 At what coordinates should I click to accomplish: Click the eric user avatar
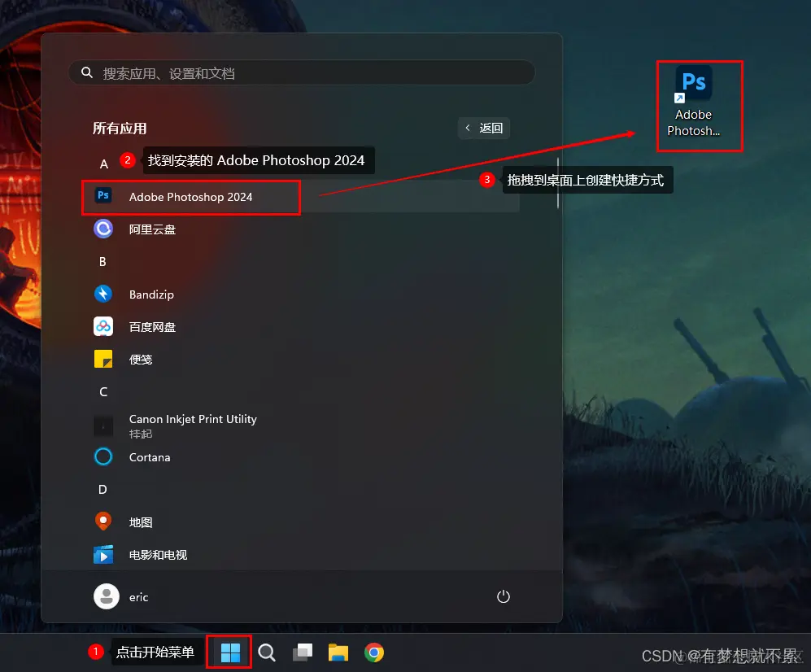click(x=107, y=596)
